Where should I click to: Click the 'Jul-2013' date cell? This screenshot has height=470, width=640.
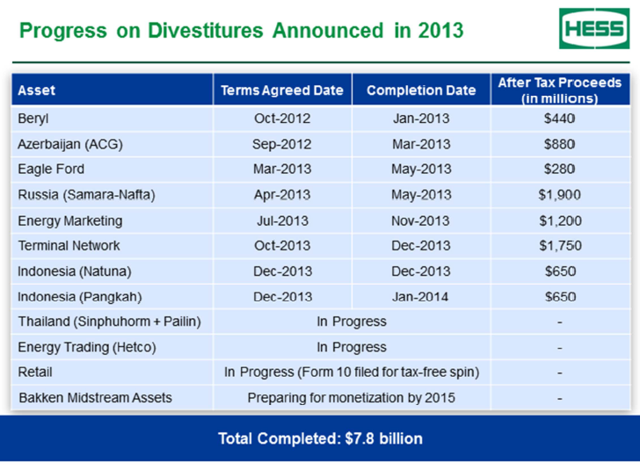(x=282, y=221)
